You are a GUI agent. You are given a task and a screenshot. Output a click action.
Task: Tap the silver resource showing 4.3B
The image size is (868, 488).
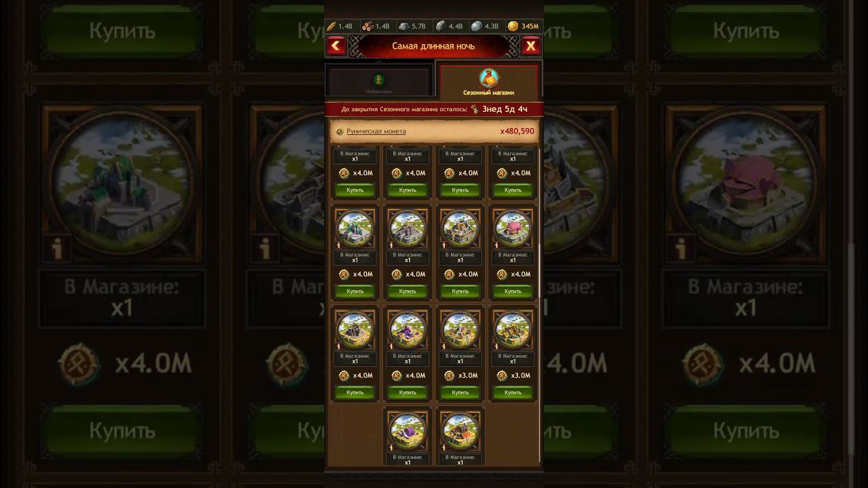point(484,26)
